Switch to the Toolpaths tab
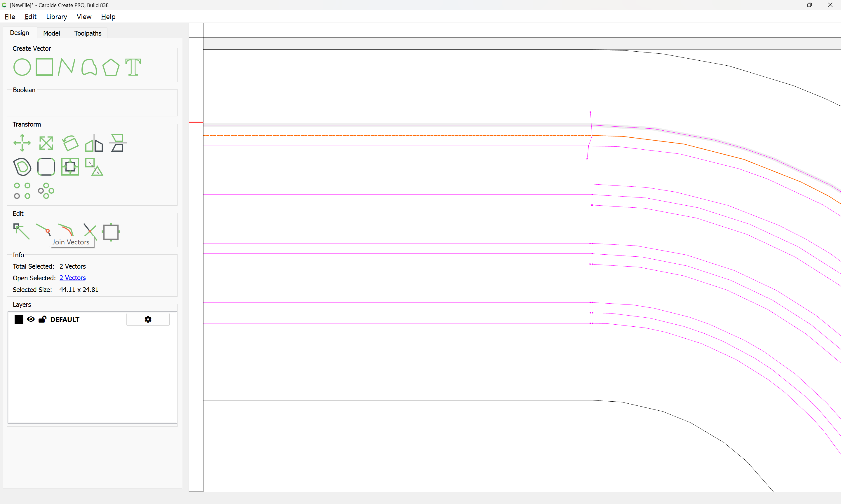 [88, 33]
